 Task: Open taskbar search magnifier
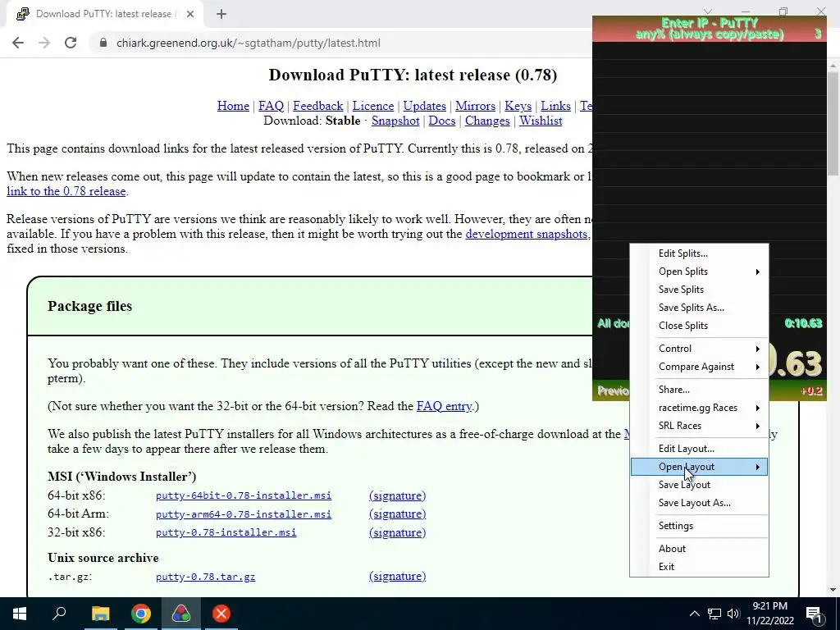pyautogui.click(x=59, y=614)
